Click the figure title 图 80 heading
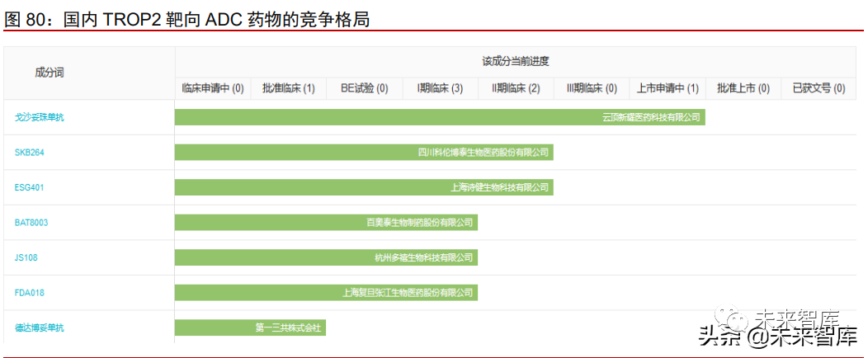This screenshot has height=358, width=868. coord(186,21)
